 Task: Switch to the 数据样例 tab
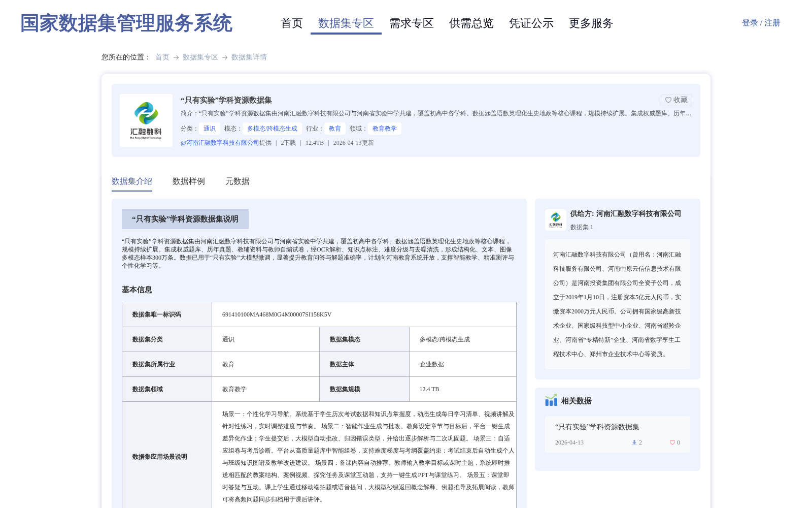coord(189,181)
